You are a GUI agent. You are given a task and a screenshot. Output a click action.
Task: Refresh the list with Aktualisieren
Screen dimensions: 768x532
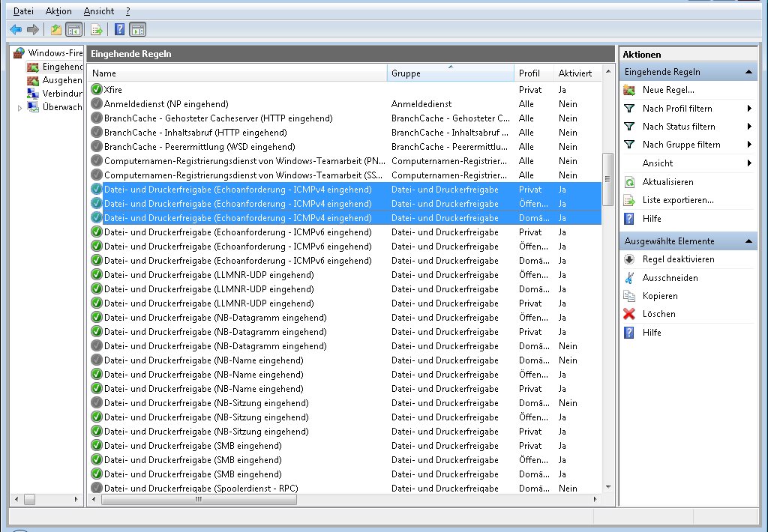(667, 182)
